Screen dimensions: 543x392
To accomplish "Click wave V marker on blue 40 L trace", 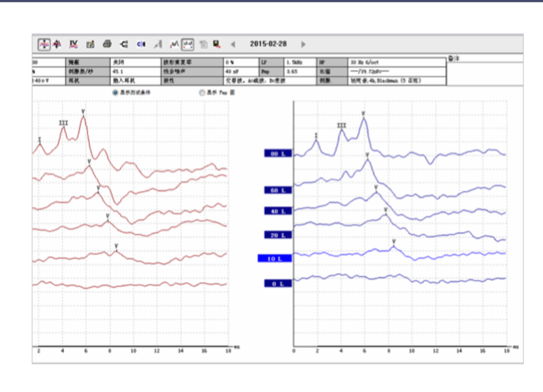I will click(376, 188).
